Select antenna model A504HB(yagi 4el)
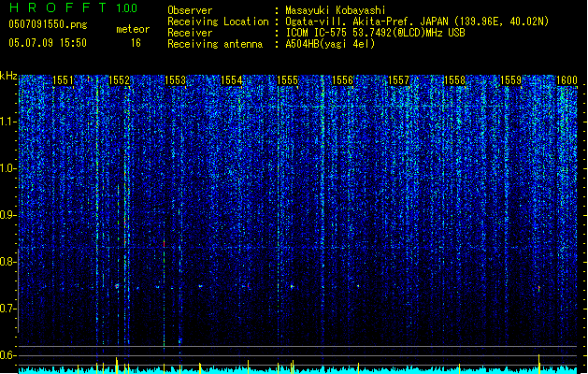The width and height of the screenshot is (588, 374). [x=330, y=44]
